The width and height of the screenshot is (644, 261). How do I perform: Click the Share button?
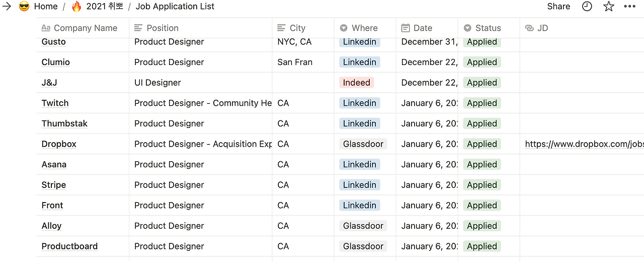[x=558, y=7]
